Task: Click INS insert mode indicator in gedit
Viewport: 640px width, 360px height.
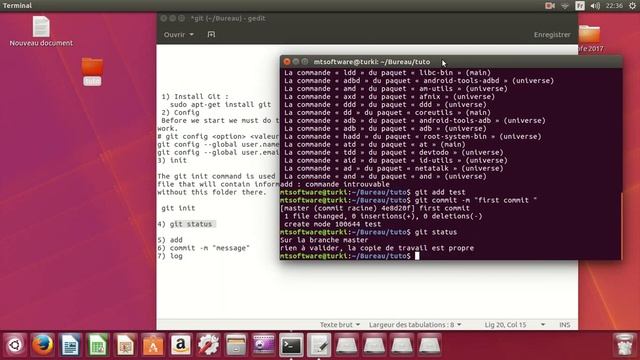Action: point(564,325)
